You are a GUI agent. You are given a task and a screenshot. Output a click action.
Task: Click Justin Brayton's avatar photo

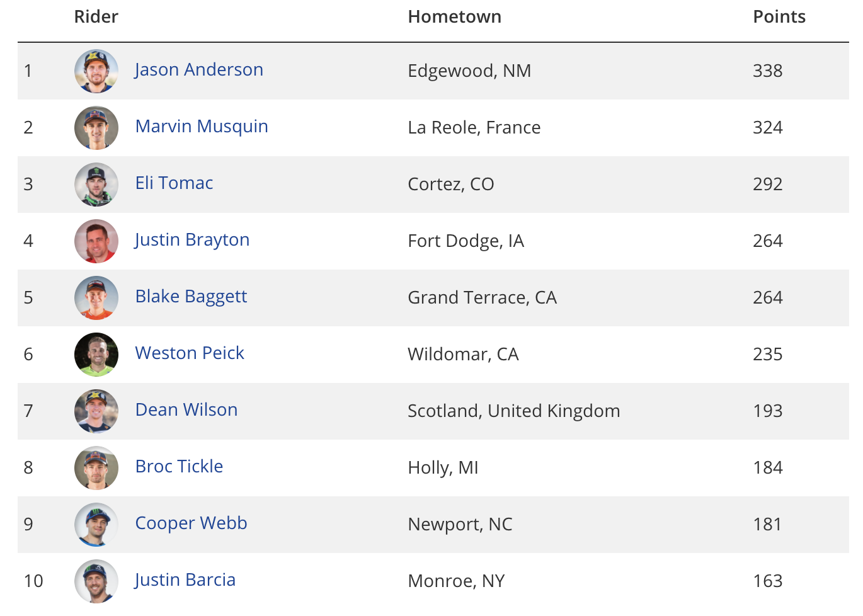point(96,241)
